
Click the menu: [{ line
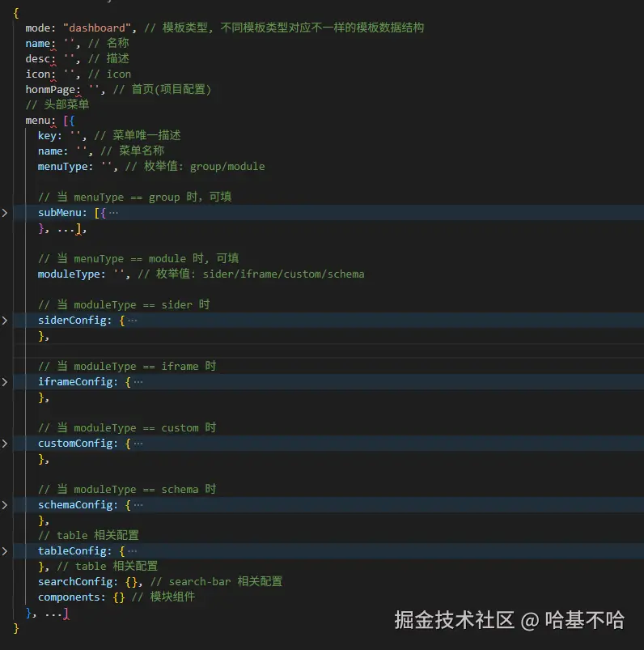(49, 121)
